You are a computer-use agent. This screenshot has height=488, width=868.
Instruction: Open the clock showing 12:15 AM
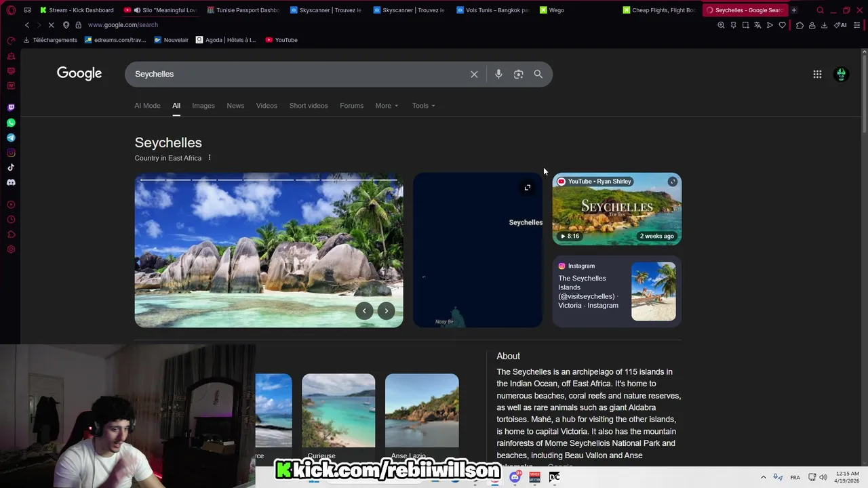[848, 477]
